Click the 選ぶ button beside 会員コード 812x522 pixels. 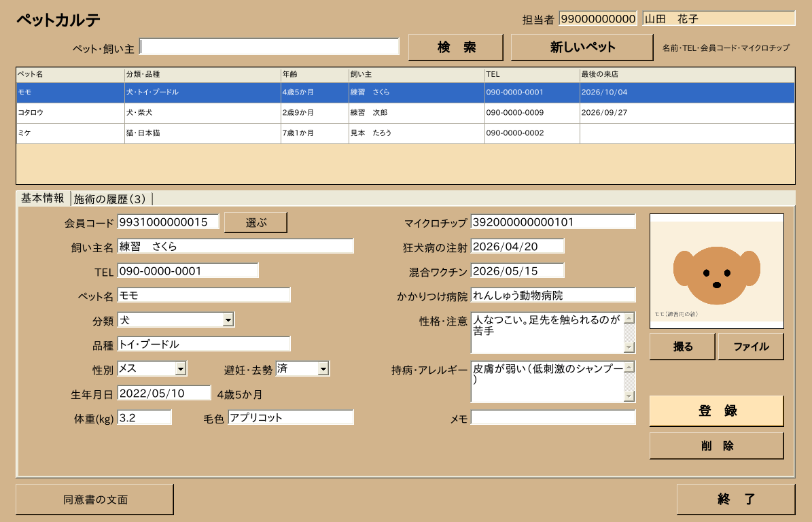(x=255, y=223)
